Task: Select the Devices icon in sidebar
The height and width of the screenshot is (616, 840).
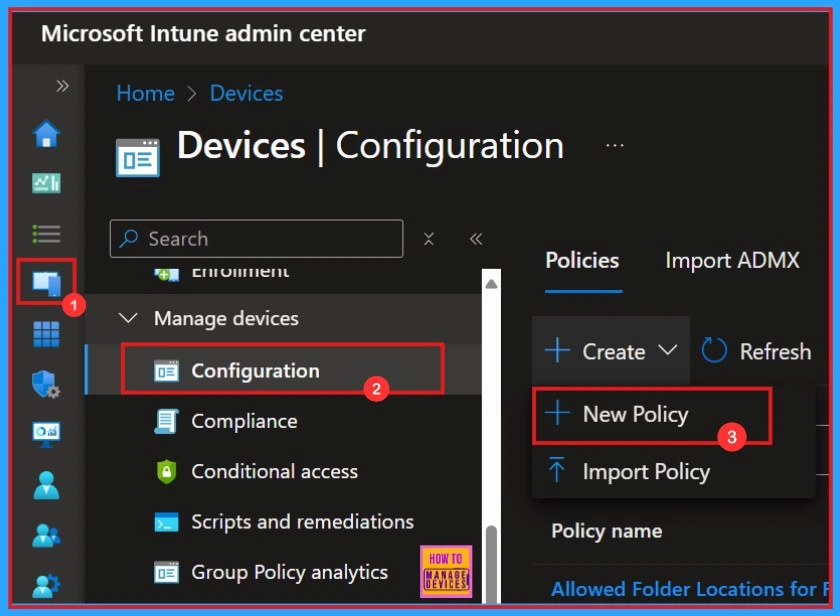Action: (47, 282)
